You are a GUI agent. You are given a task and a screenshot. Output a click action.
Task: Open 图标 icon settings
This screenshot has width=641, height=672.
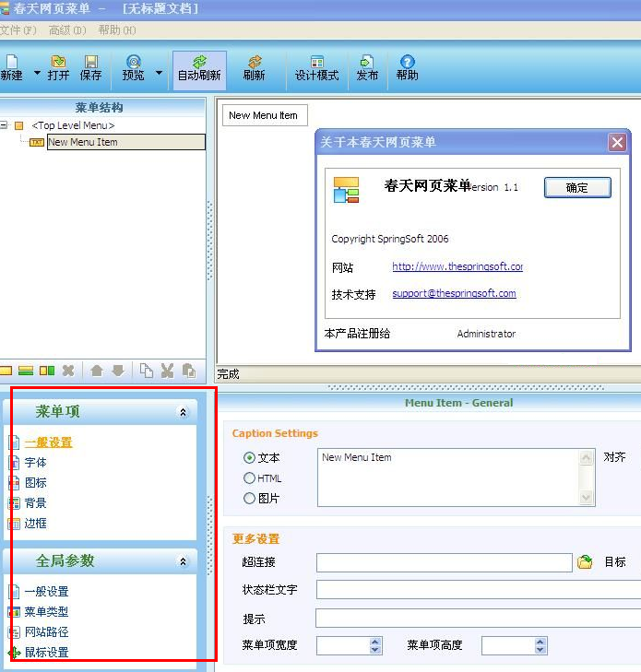pos(36,483)
